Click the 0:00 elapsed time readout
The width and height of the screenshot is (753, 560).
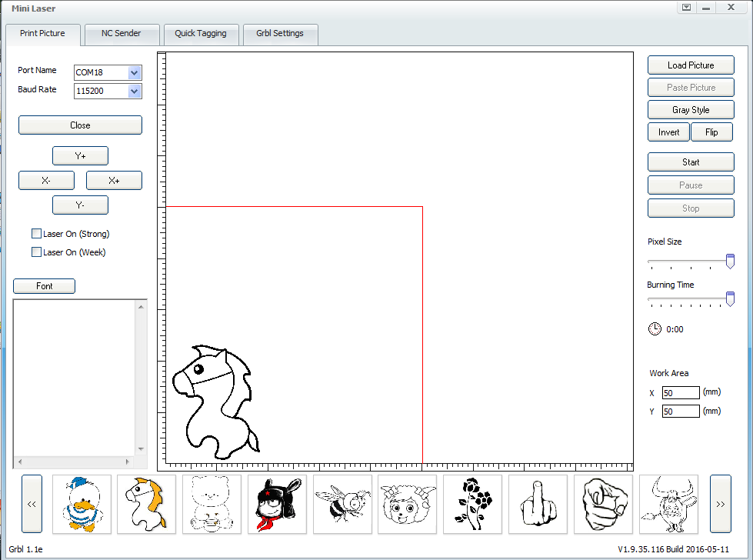click(x=675, y=329)
